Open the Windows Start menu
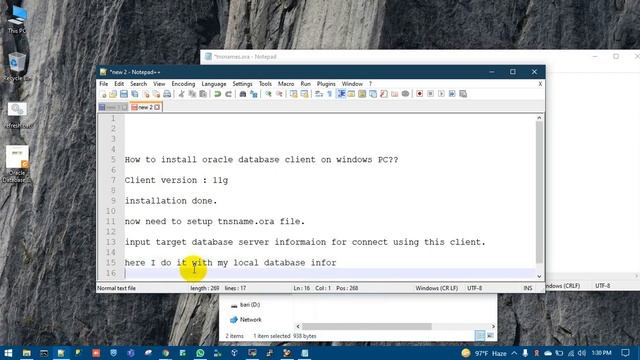Viewport: 640px width, 360px height. [x=8, y=353]
